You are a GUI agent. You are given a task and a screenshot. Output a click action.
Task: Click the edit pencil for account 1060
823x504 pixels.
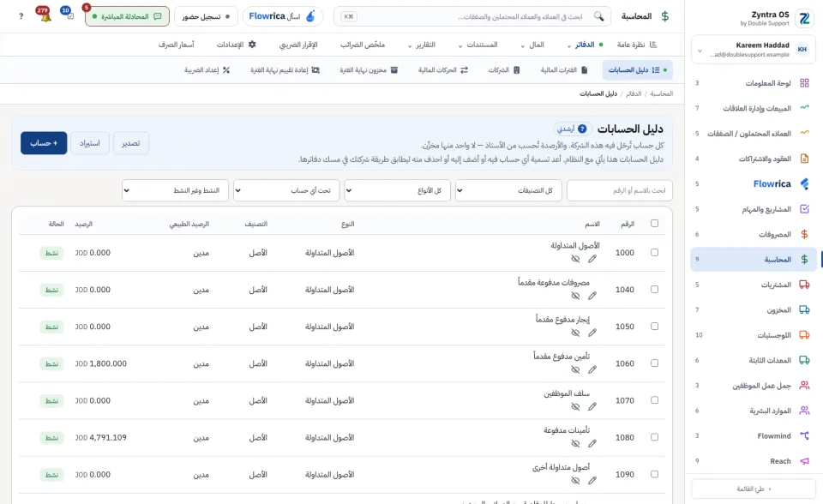[x=592, y=369]
